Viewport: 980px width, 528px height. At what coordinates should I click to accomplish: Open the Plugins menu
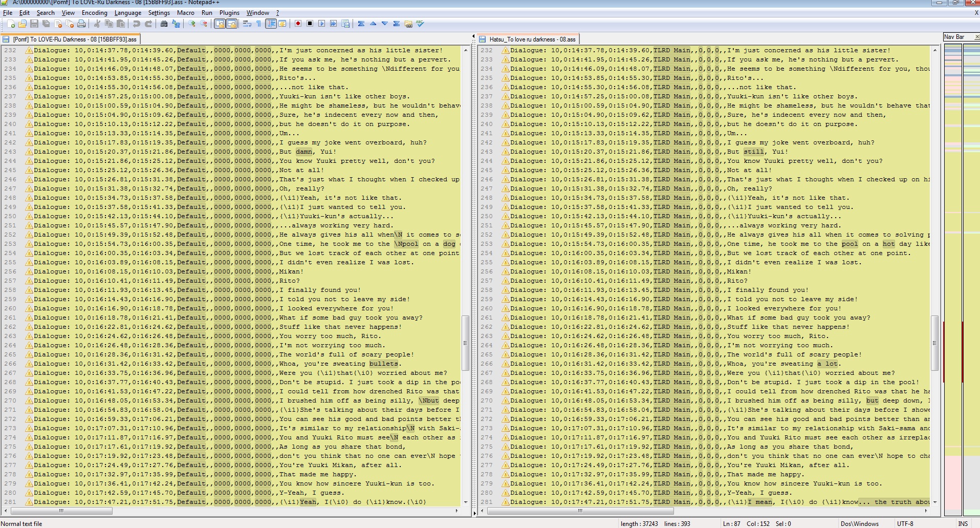pos(229,13)
